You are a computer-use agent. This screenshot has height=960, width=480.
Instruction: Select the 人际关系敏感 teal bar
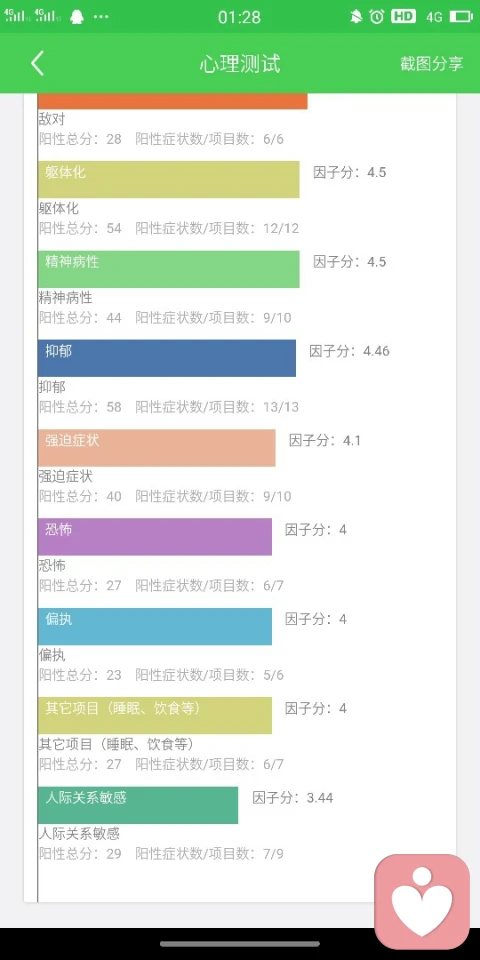pyautogui.click(x=138, y=805)
